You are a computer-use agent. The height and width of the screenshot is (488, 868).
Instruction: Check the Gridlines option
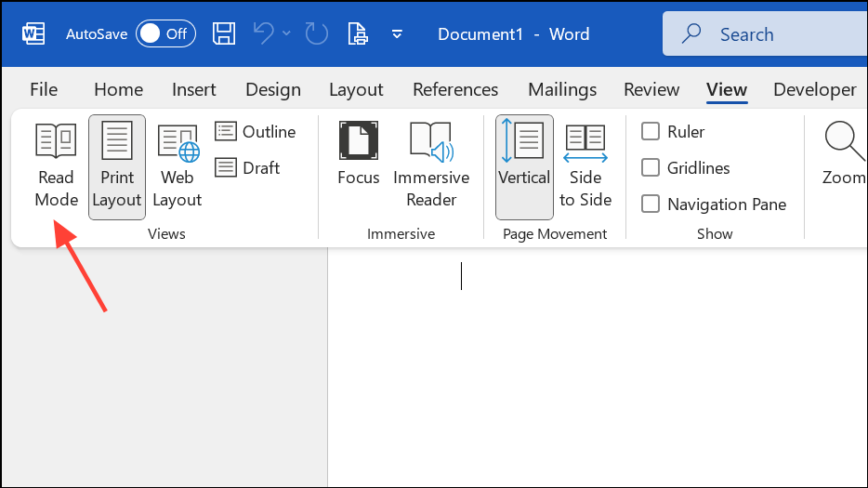tap(651, 168)
